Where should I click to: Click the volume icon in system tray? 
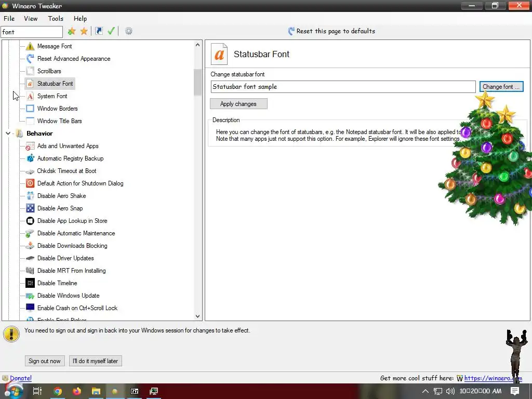(450, 391)
